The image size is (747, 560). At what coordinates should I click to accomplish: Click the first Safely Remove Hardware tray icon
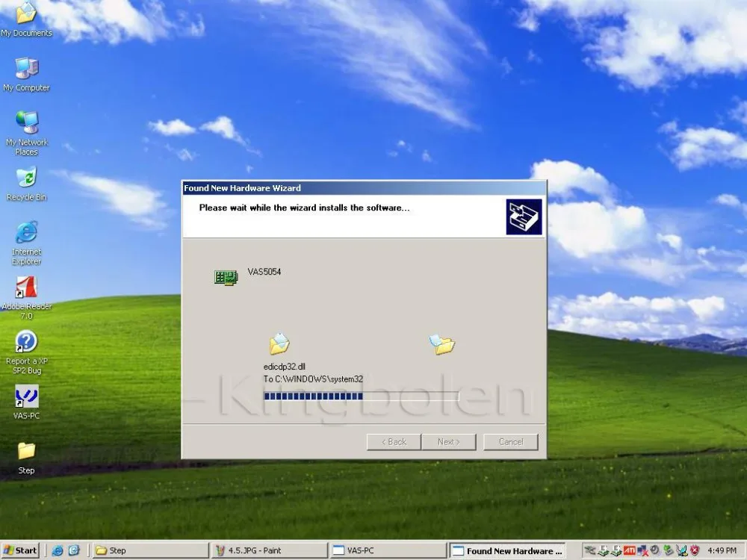coord(604,551)
